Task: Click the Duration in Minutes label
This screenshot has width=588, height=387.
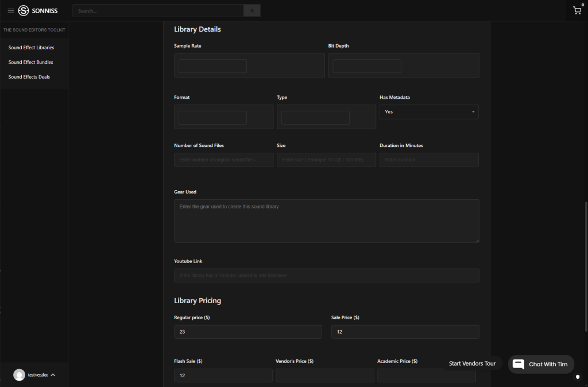Action: [401, 145]
